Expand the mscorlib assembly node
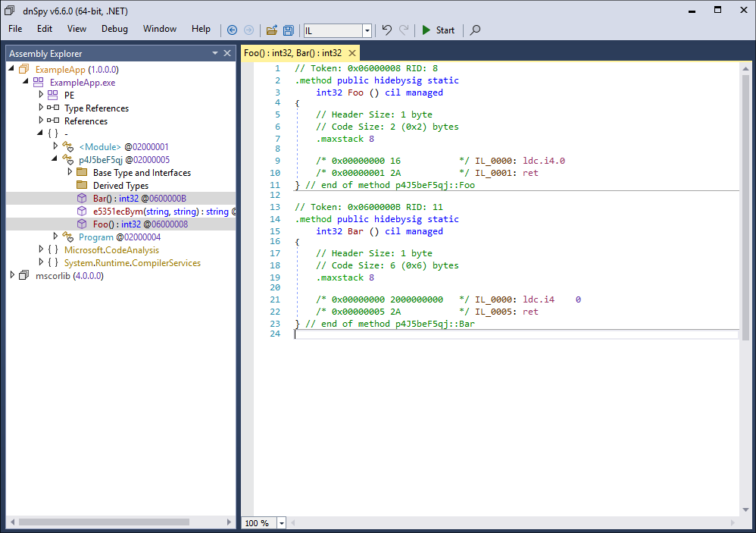 point(13,275)
